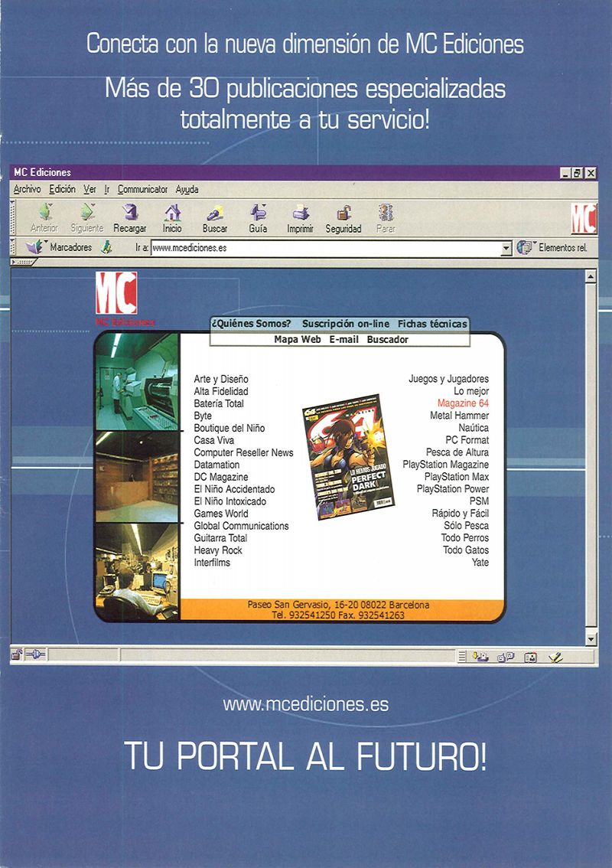Open the Ver menu

click(90, 189)
